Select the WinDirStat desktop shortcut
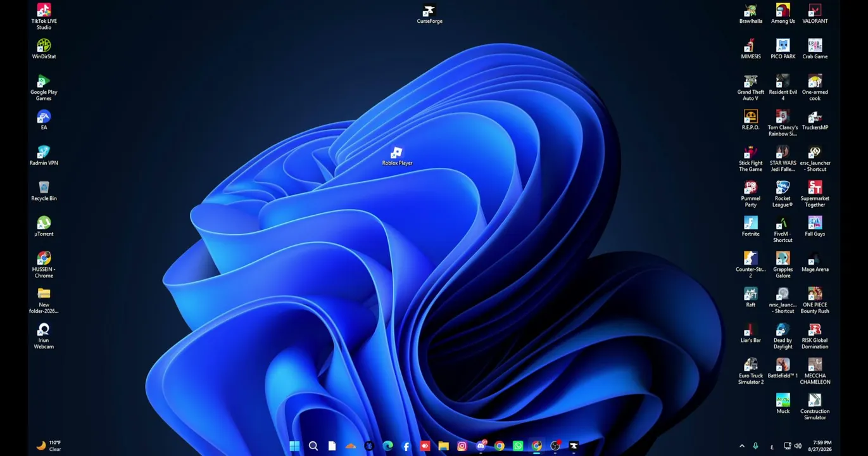Screen dimensions: 868x456 pyautogui.click(x=44, y=49)
